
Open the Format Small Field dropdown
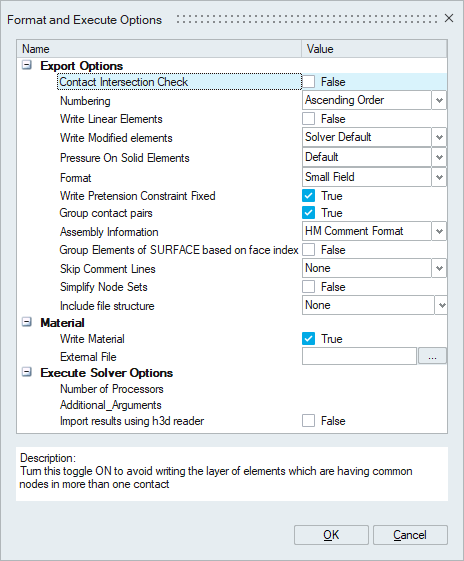[439, 177]
